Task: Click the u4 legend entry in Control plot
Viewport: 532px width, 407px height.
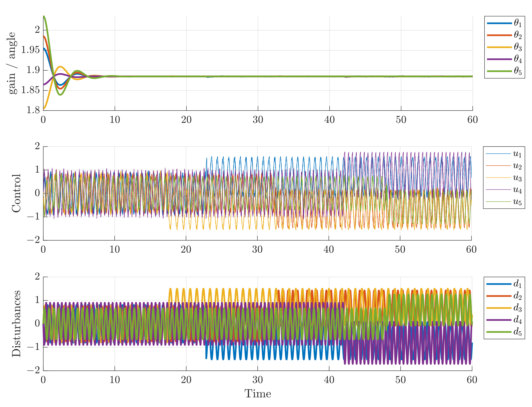Action: click(503, 190)
